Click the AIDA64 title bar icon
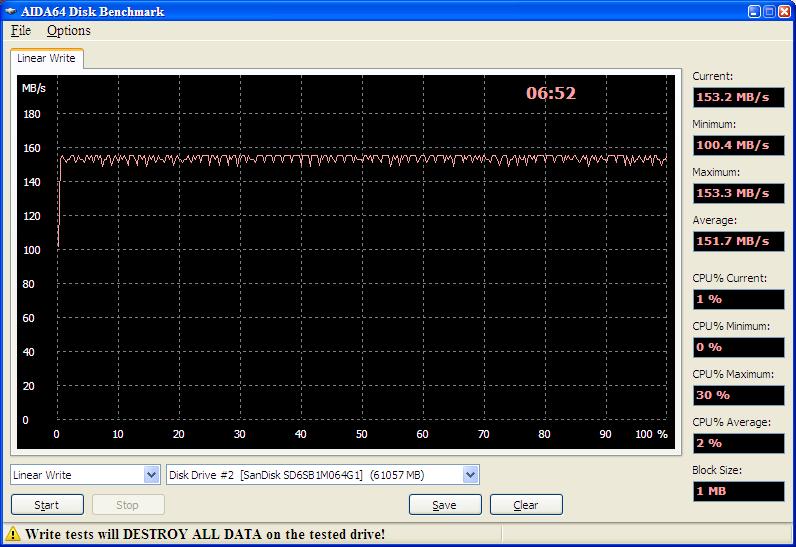This screenshot has width=796, height=547. 10,11
